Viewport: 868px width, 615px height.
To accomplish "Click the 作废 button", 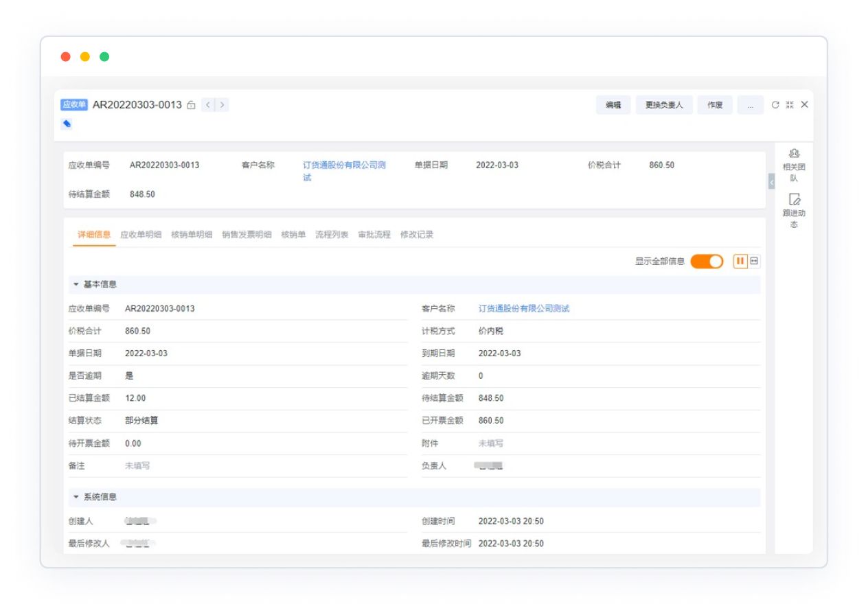I will click(715, 105).
